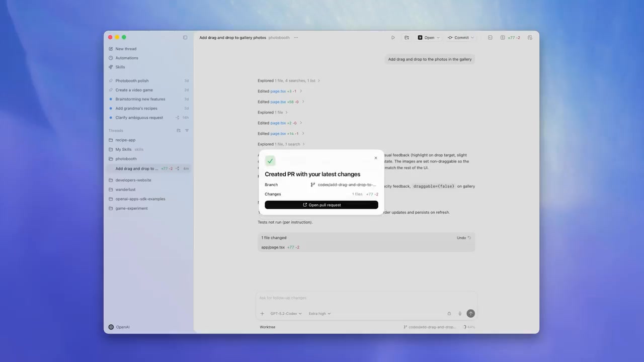
Task: Click the microphone dictation icon
Action: point(460,314)
